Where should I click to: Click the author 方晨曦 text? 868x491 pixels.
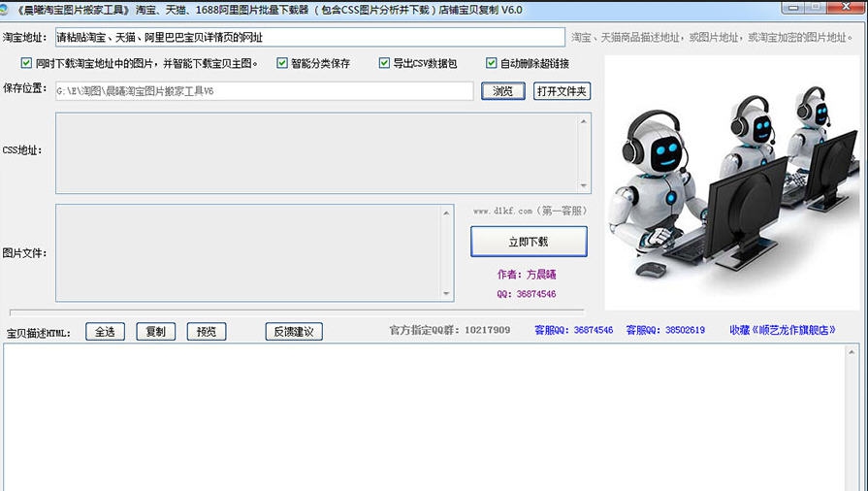click(x=527, y=275)
